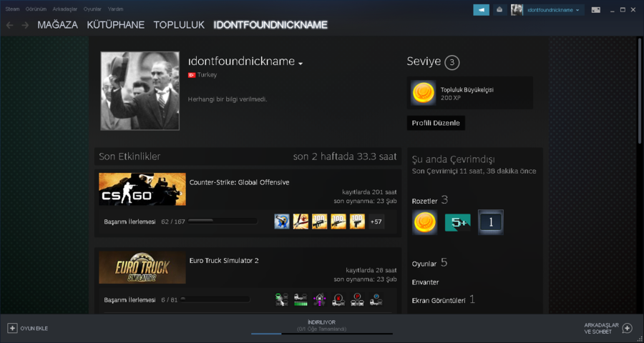Click fifth CS:GO achievement icon pistol
644x343 pixels.
(x=357, y=222)
